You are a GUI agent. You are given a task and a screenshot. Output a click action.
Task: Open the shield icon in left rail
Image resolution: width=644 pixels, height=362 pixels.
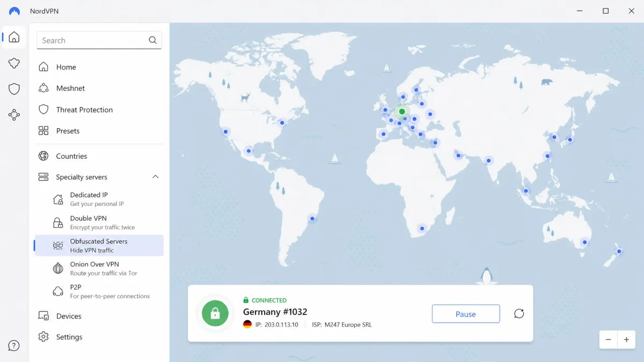(14, 89)
